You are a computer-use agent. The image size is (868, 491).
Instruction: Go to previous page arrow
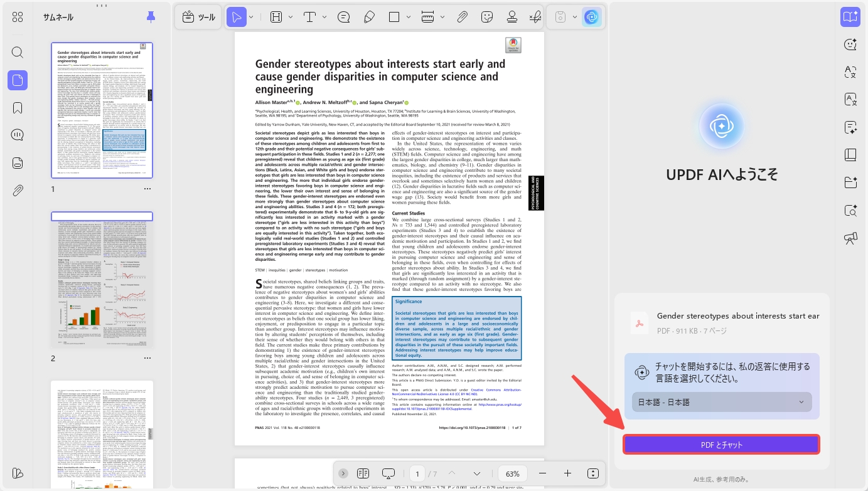451,473
